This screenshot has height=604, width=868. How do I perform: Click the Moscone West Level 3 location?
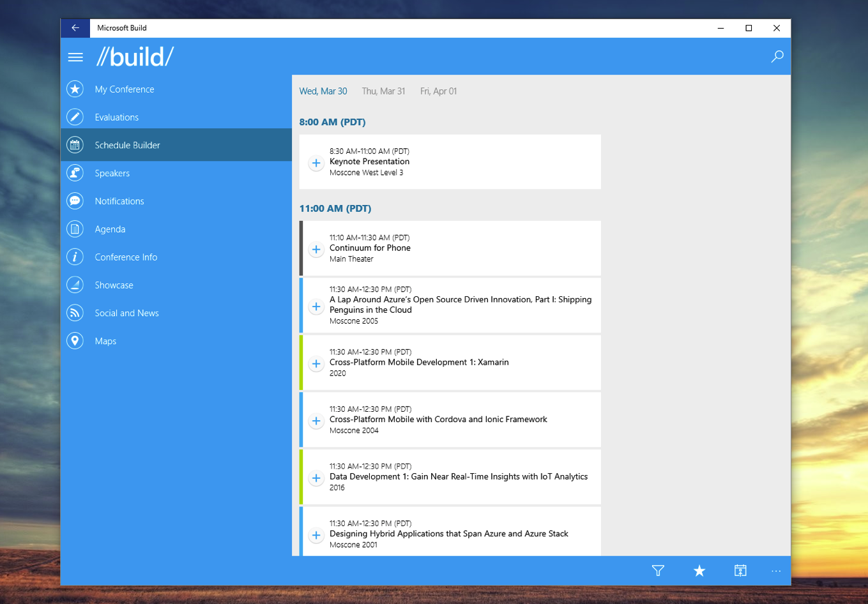(366, 172)
